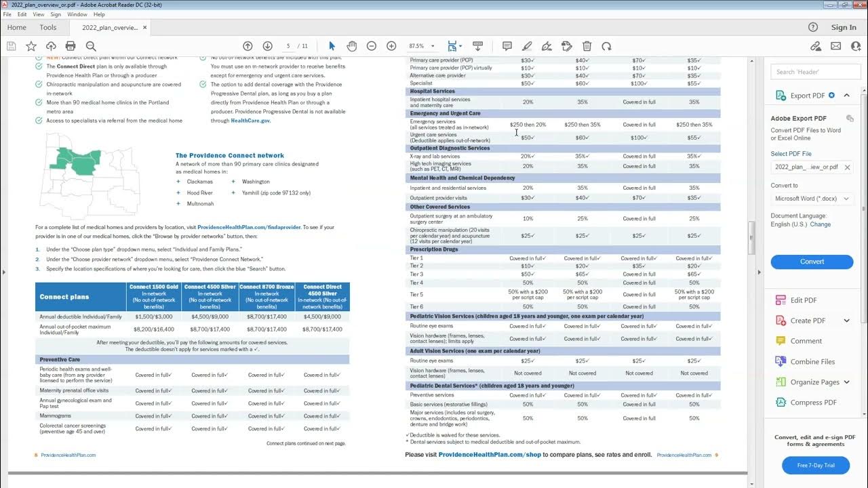The image size is (868, 488).
Task: Zoom in with the plus button
Action: [x=391, y=46]
